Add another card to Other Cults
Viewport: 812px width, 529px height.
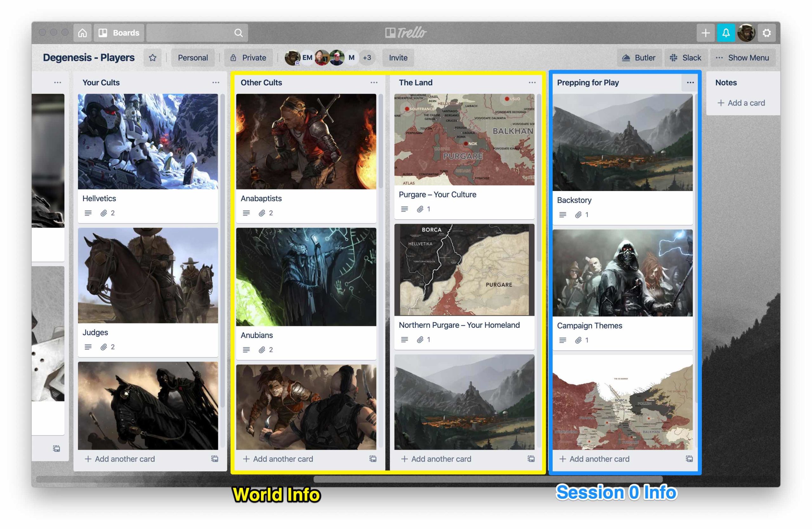278,459
